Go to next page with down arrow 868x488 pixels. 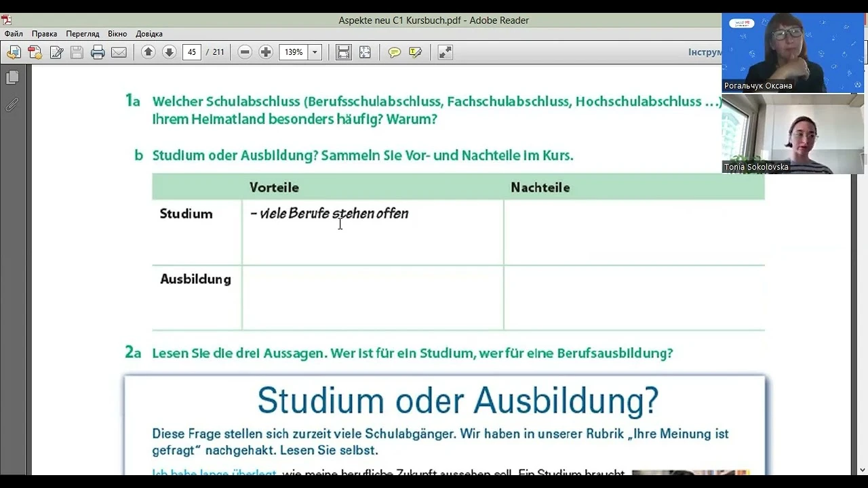coord(170,52)
